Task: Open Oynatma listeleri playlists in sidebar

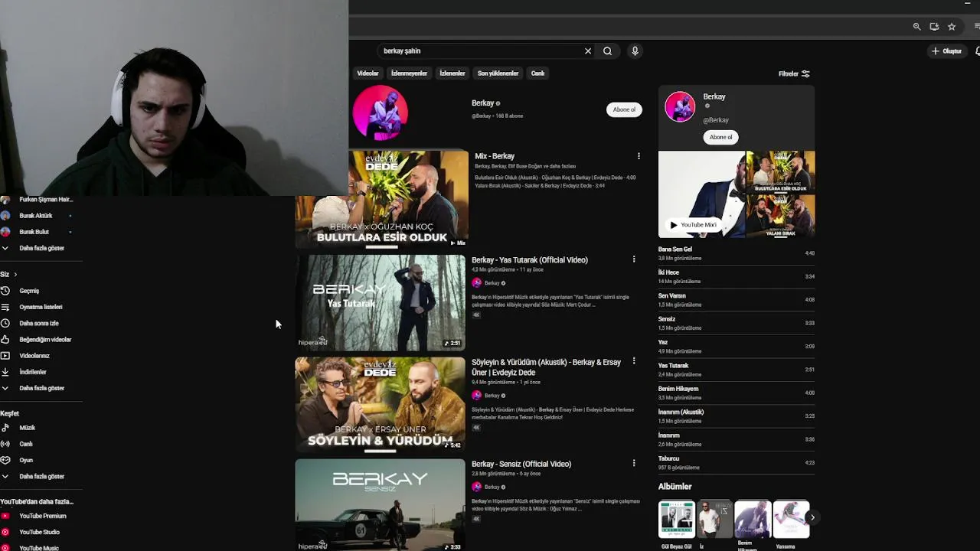Action: [41, 307]
